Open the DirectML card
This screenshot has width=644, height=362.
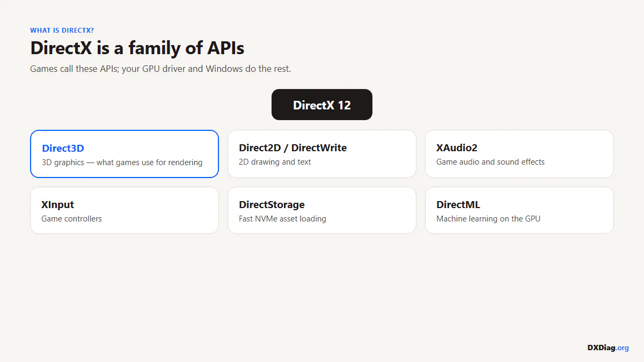pos(519,210)
